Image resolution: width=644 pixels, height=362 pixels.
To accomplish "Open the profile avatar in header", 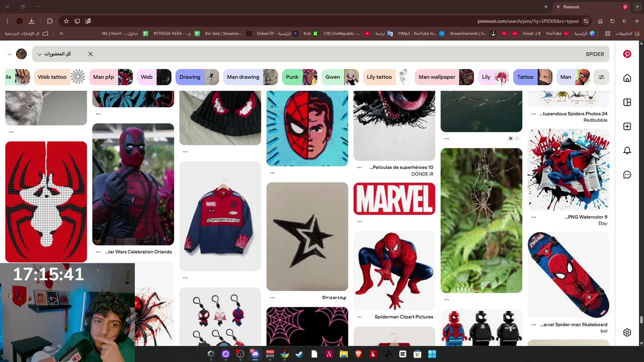I will pyautogui.click(x=21, y=54).
